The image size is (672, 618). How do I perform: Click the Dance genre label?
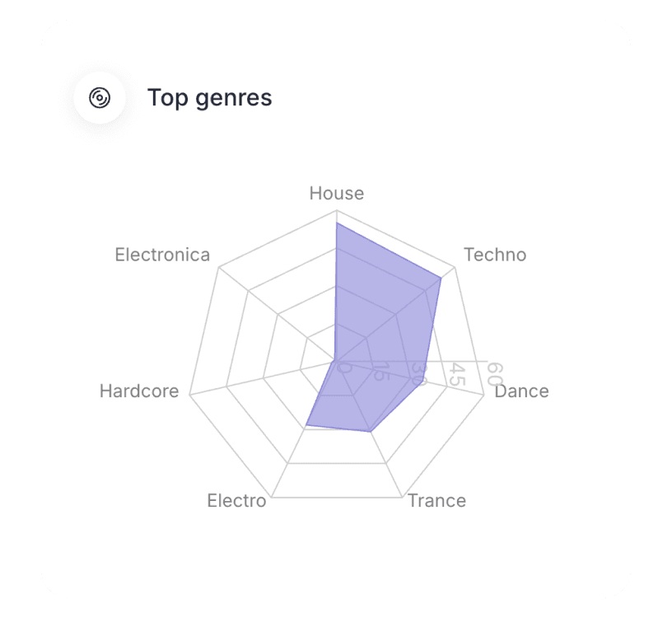[x=521, y=391]
